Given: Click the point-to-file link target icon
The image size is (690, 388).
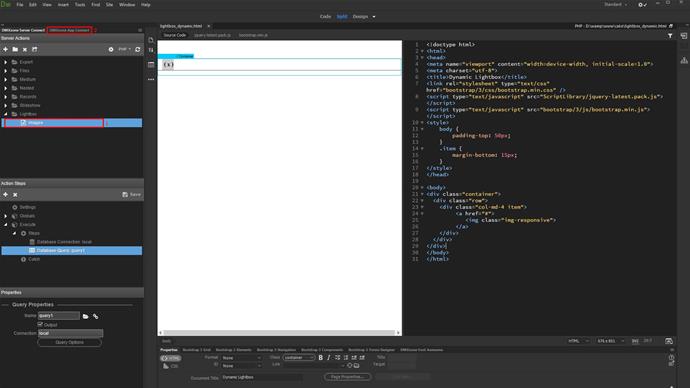Looking at the screenshot, I should pyautogui.click(x=350, y=365).
